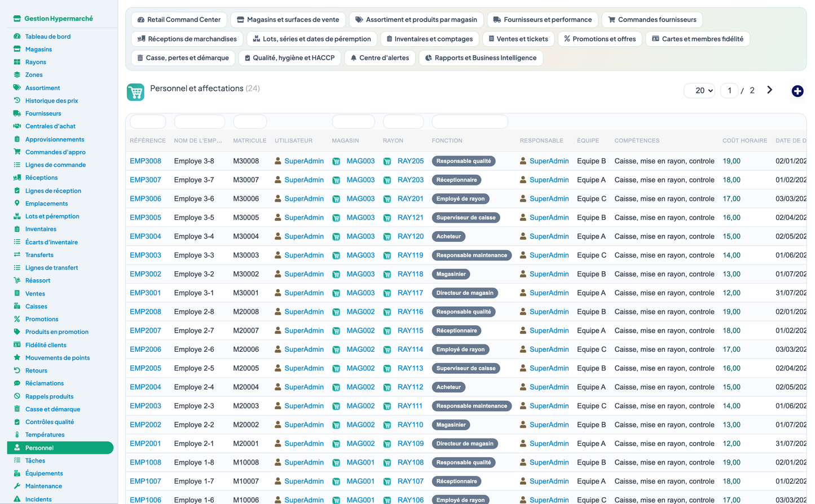Open the Centre d'alertes tab

[380, 58]
